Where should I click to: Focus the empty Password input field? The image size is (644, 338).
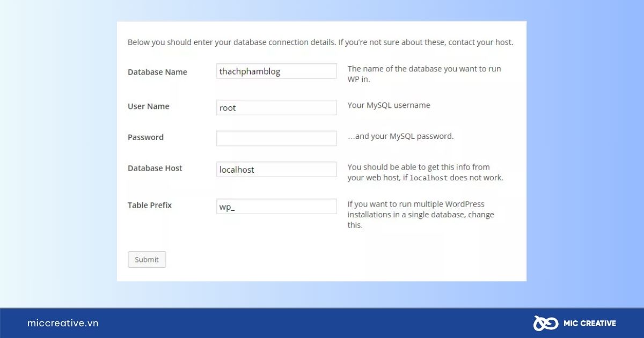[276, 138]
